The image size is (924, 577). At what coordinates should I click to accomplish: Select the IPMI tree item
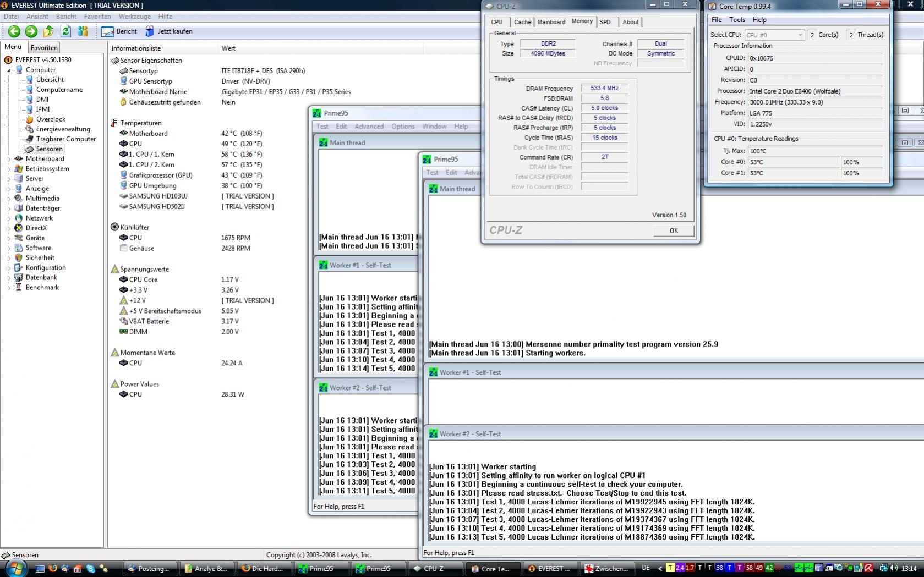43,109
